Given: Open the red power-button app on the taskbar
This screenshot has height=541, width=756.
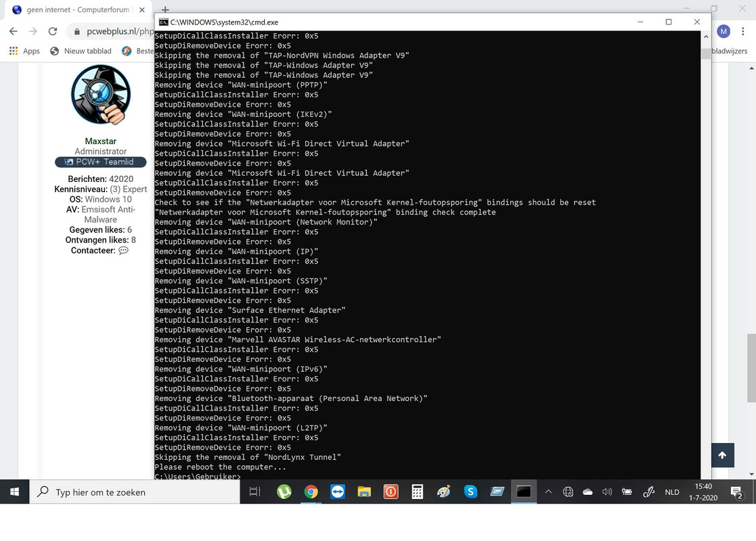Looking at the screenshot, I should tap(391, 492).
